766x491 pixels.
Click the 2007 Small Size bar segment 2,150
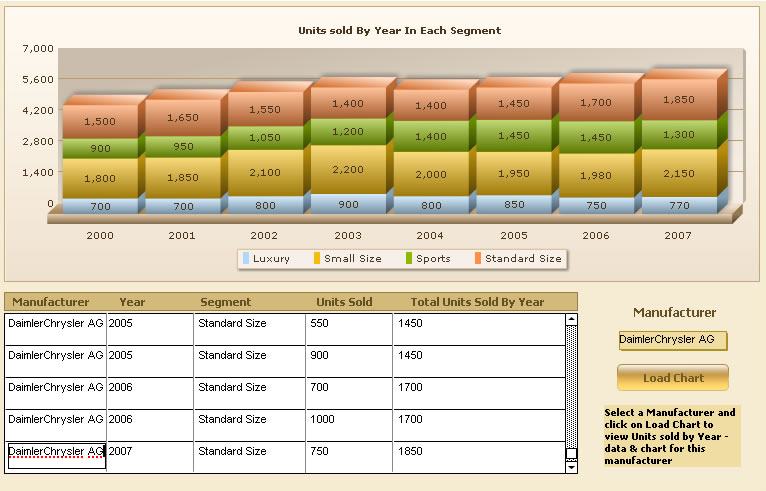click(679, 173)
